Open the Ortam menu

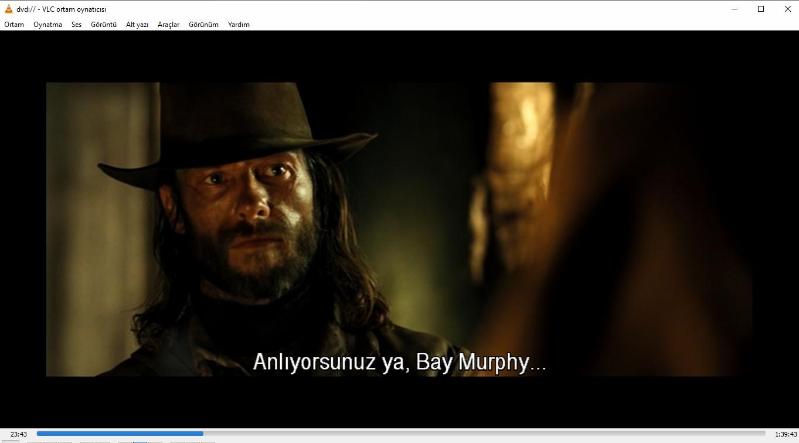tap(14, 24)
